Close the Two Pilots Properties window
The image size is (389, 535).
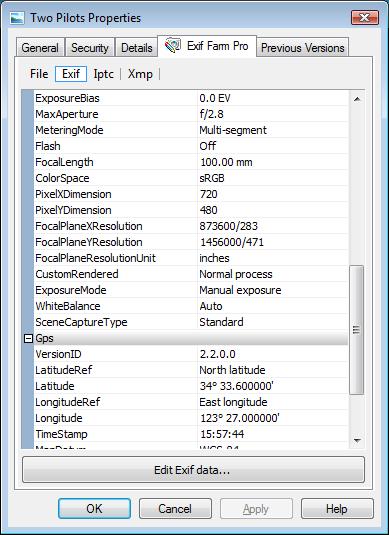(x=365, y=17)
